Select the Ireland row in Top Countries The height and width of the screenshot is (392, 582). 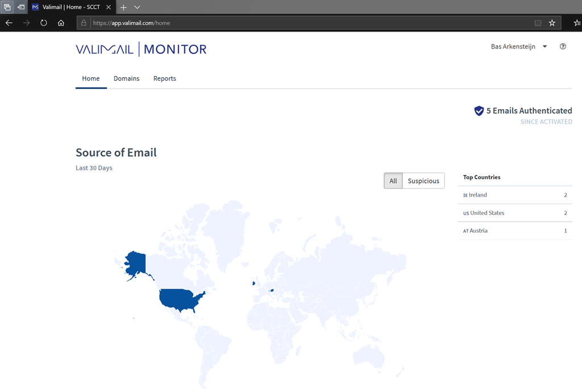(x=514, y=195)
